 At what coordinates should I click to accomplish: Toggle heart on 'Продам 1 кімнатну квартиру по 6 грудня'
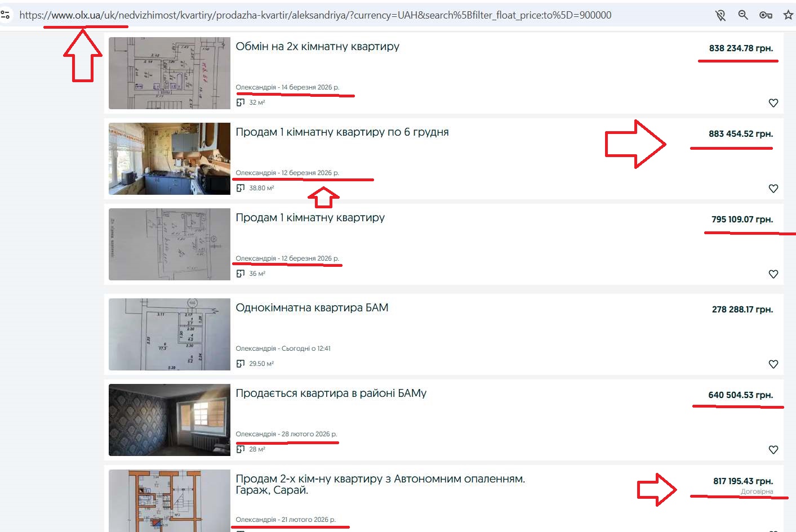coord(773,189)
